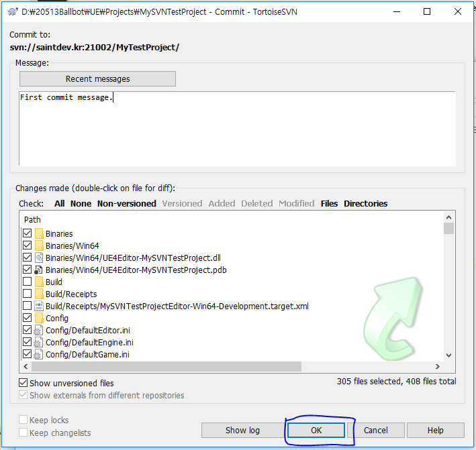The width and height of the screenshot is (476, 450).
Task: Click the Files check link
Action: pos(329,203)
